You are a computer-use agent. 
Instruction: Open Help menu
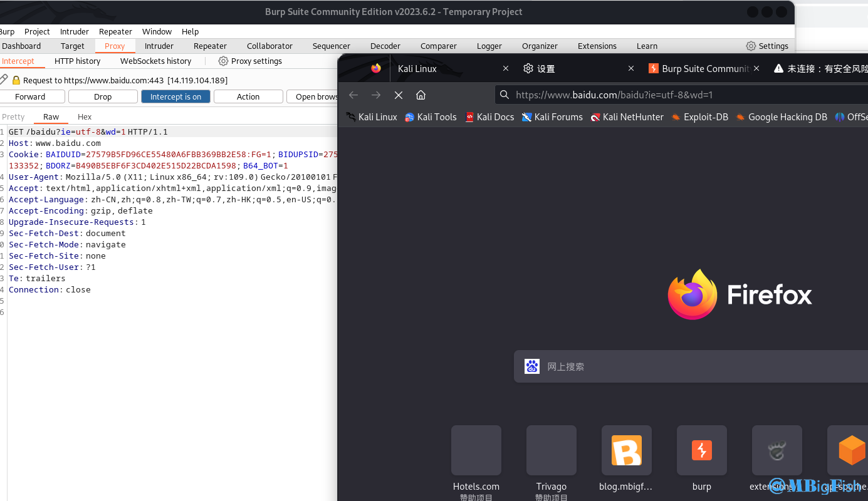pyautogui.click(x=190, y=31)
